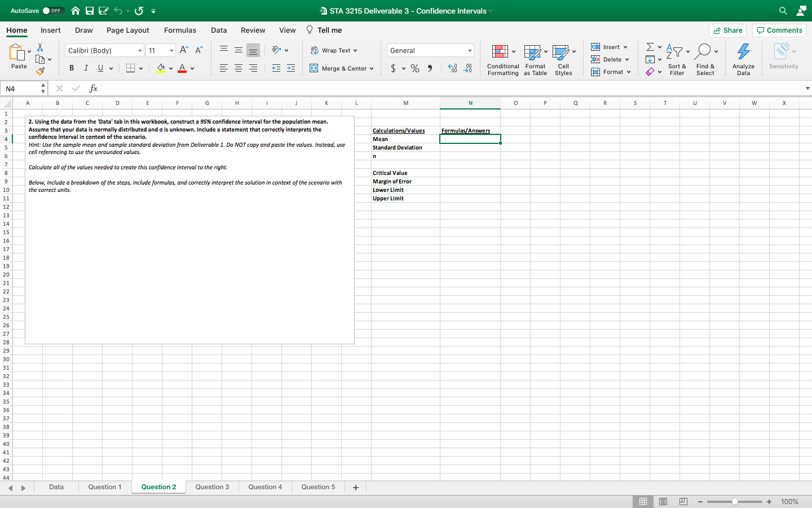Click Format as Table button

coord(536,60)
